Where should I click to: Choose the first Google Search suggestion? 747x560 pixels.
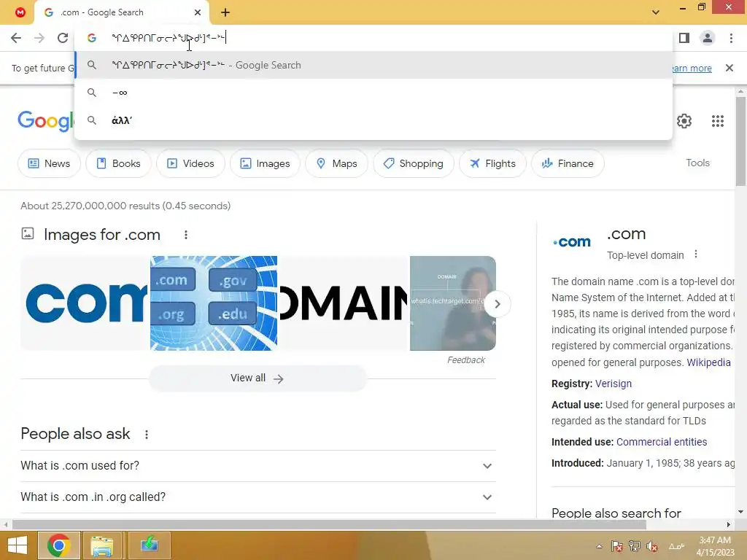pyautogui.click(x=373, y=65)
